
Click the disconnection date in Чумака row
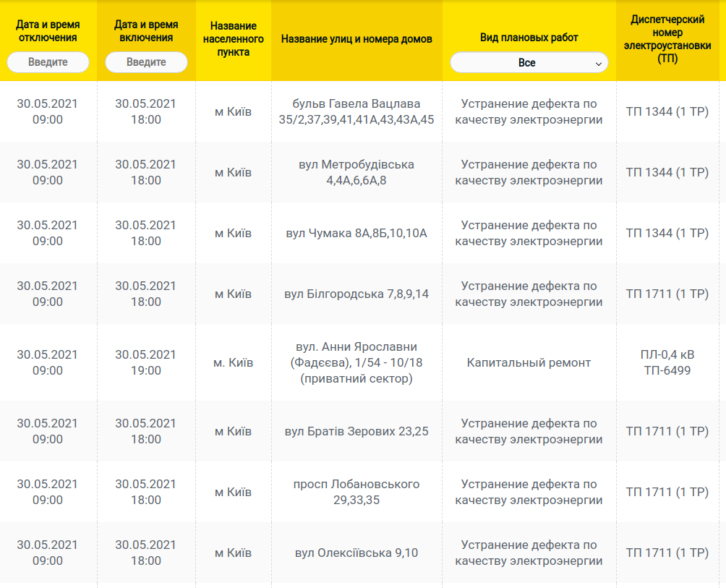[48, 233]
